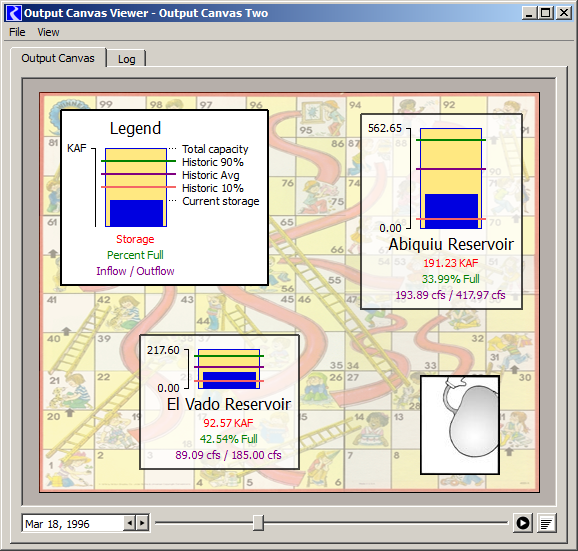This screenshot has height=551, width=578.
Task: Click the Historic 10% legend label
Action: tap(213, 188)
